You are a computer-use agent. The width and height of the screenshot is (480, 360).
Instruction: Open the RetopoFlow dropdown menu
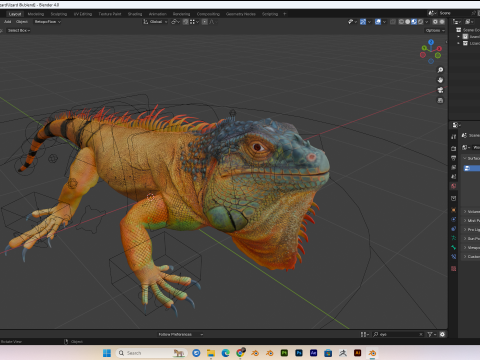[48, 22]
